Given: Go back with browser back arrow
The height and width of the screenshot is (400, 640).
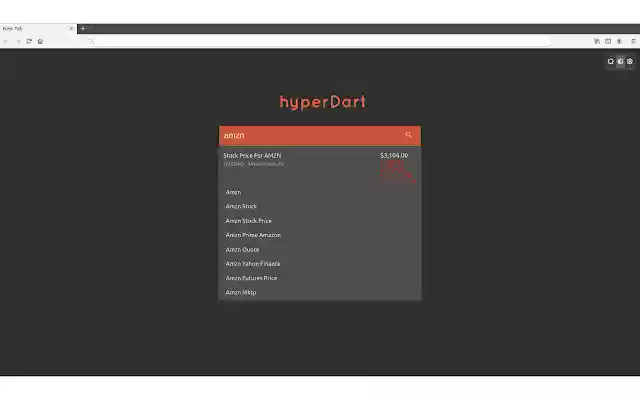Looking at the screenshot, I should coord(6,41).
